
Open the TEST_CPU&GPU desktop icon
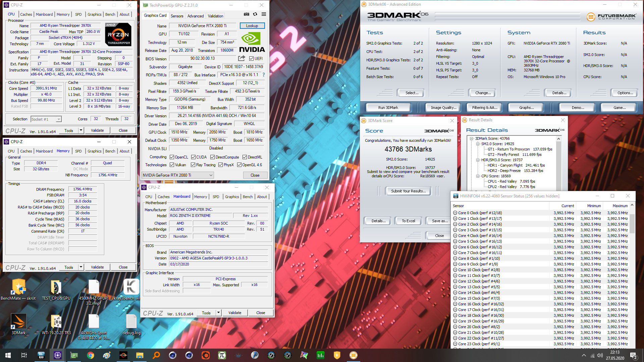pyautogui.click(x=56, y=289)
